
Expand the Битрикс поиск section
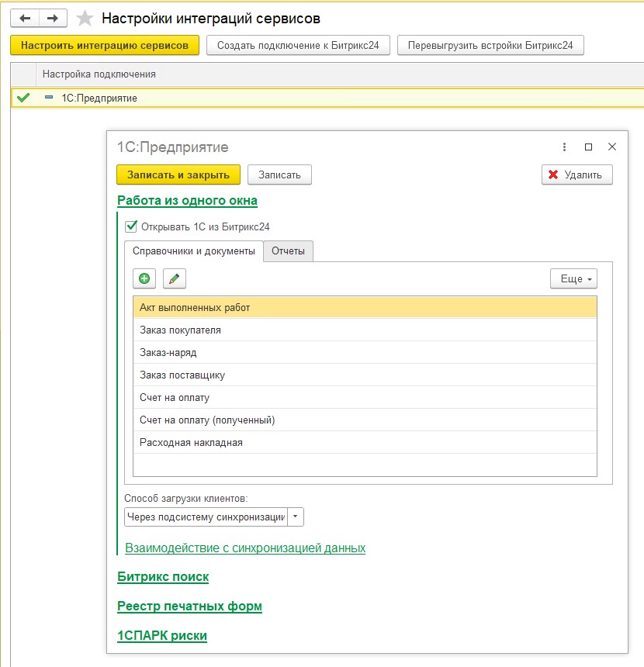163,577
